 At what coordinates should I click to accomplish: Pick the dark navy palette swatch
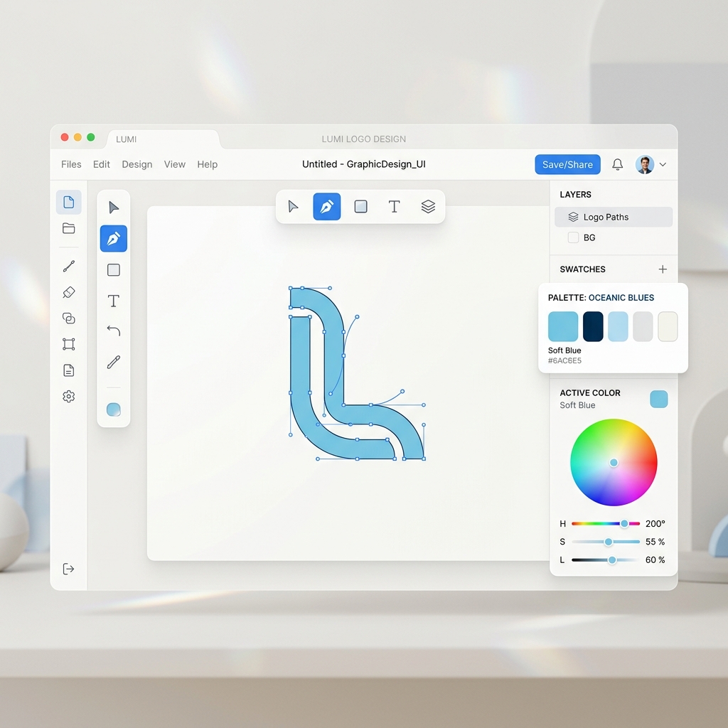(593, 326)
